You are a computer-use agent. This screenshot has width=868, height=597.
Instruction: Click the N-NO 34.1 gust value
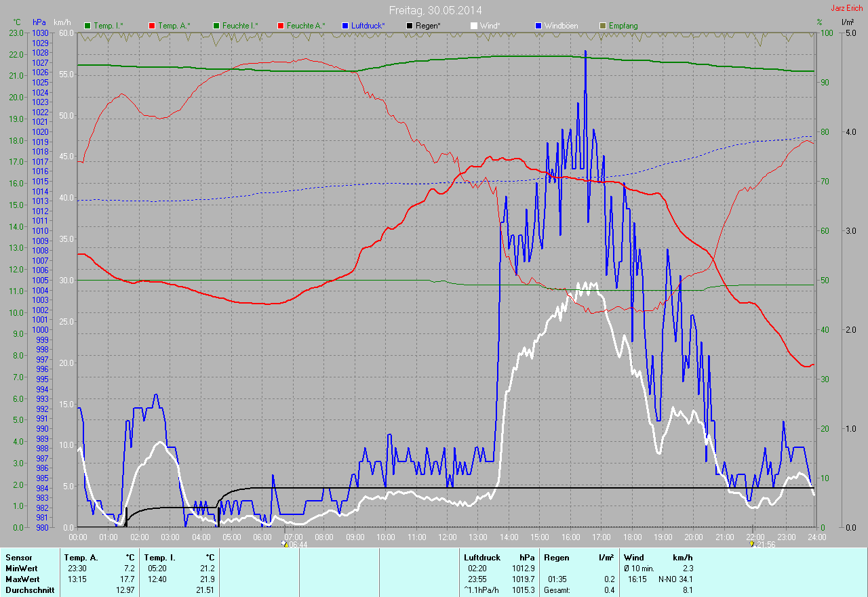click(675, 579)
